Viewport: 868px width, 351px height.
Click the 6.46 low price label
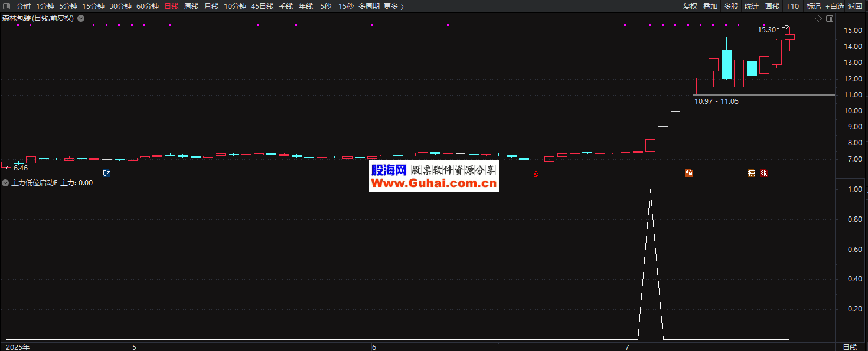coord(19,168)
